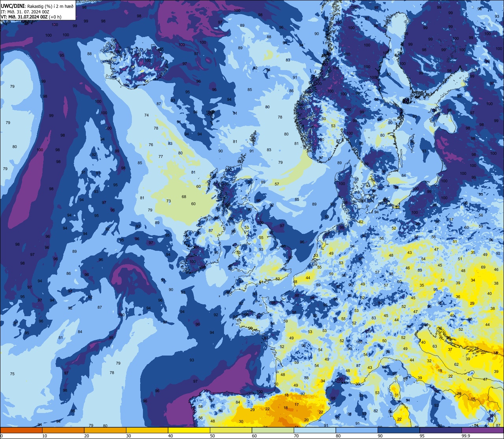Click the light blue 80–90 legend swatch
This screenshot has width=504, height=439.
(x=357, y=430)
